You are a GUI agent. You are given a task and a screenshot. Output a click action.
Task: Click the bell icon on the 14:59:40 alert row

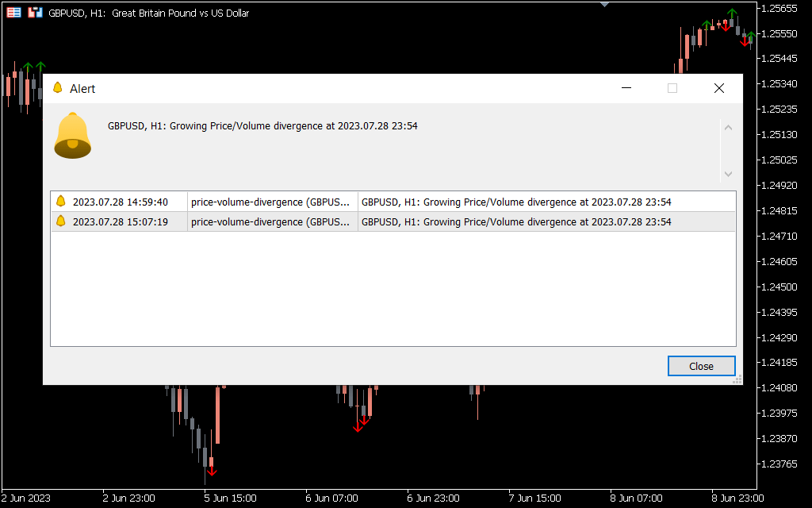click(61, 202)
